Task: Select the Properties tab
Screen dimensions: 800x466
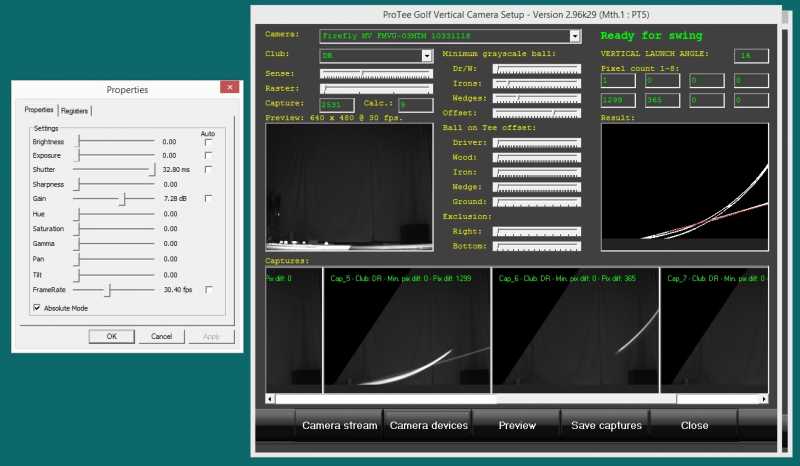Action: tap(39, 110)
